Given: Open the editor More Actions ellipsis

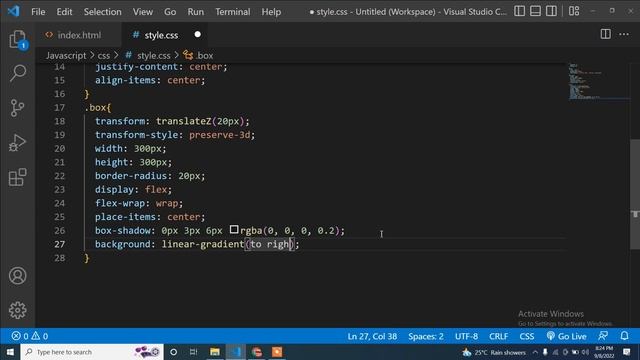Looking at the screenshot, I should [x=624, y=34].
